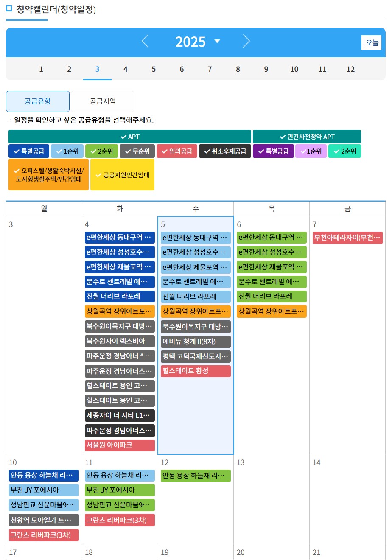Toggle the purple 특별공급 filter under 민간사전청약

[273, 151]
